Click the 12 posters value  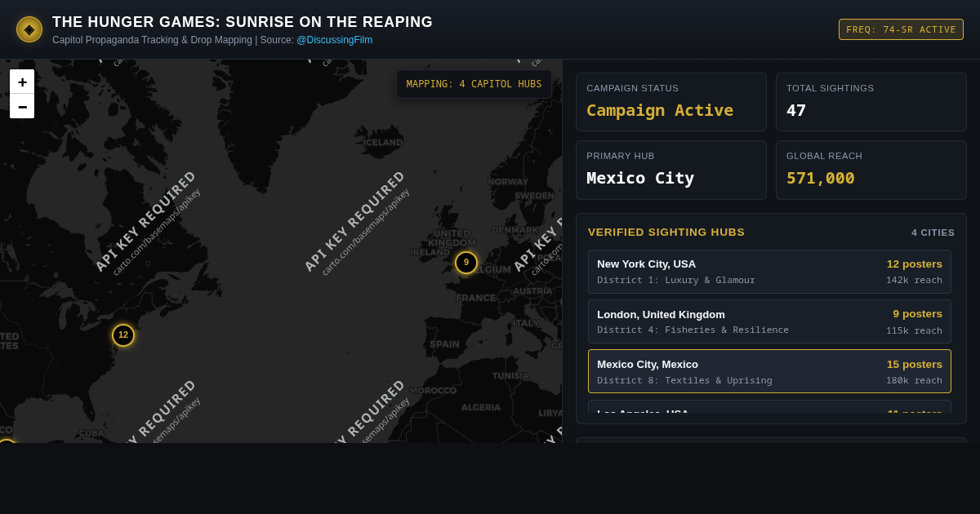(915, 264)
